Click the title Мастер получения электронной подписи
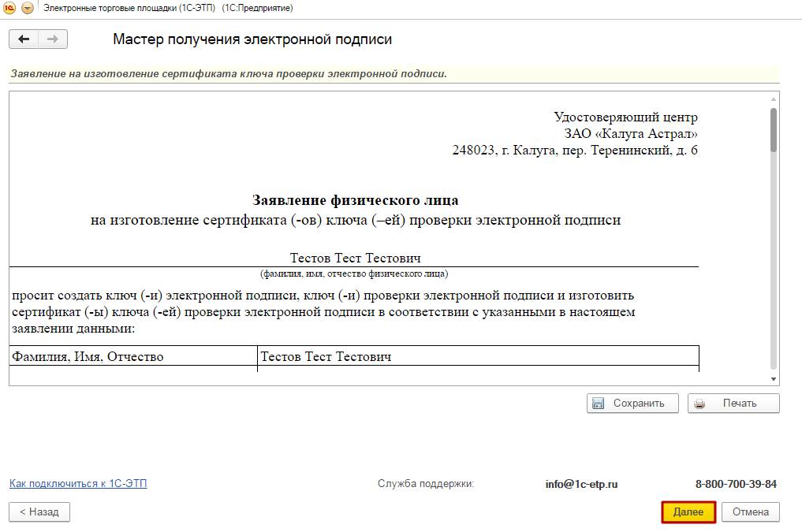802x532 pixels. (252, 39)
